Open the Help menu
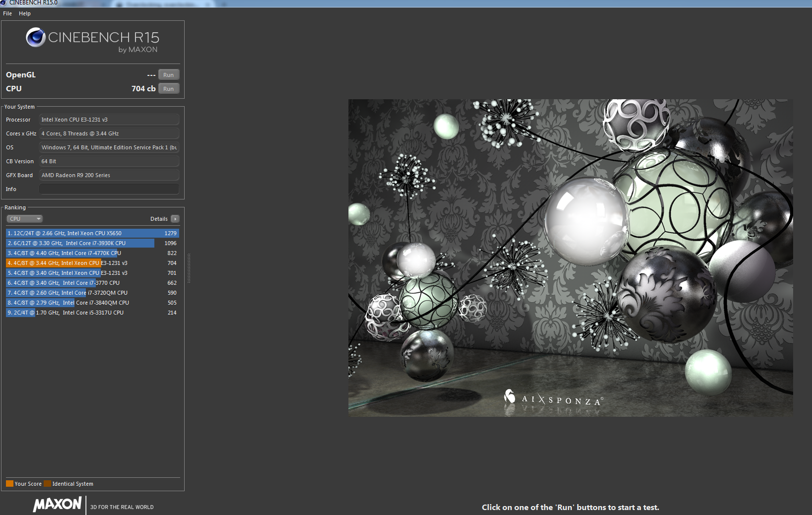The image size is (812, 515). coord(25,13)
